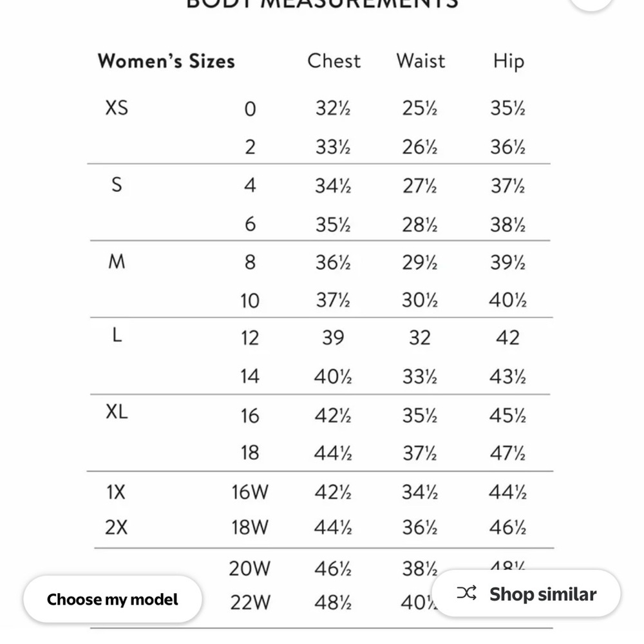Open the Choose my model option
The height and width of the screenshot is (644, 644).
pos(113,599)
